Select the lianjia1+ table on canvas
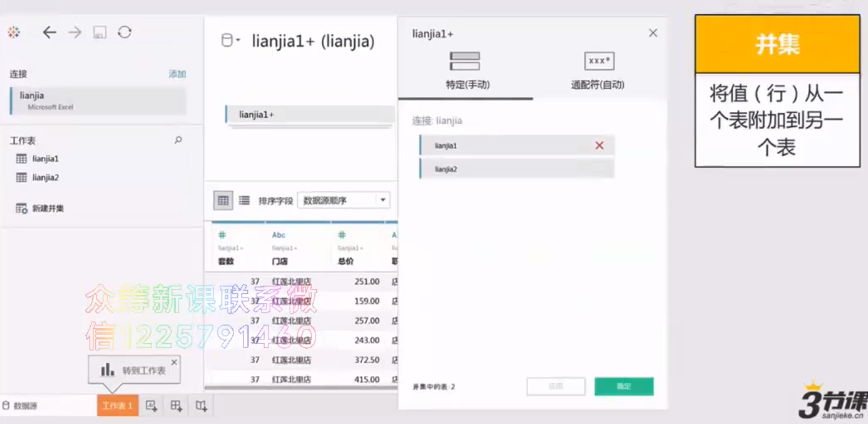The height and width of the screenshot is (424, 868). click(309, 115)
